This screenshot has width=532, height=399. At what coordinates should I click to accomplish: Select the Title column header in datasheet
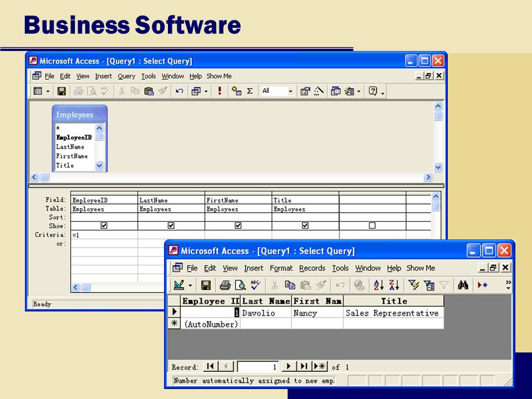coord(393,301)
